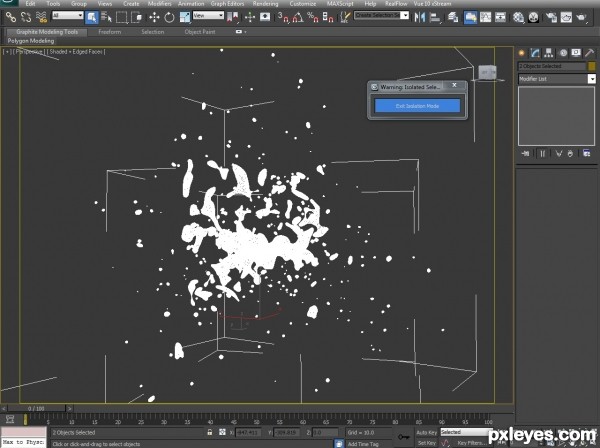Open the Animation menu
This screenshot has width=600, height=448.
(x=191, y=3)
